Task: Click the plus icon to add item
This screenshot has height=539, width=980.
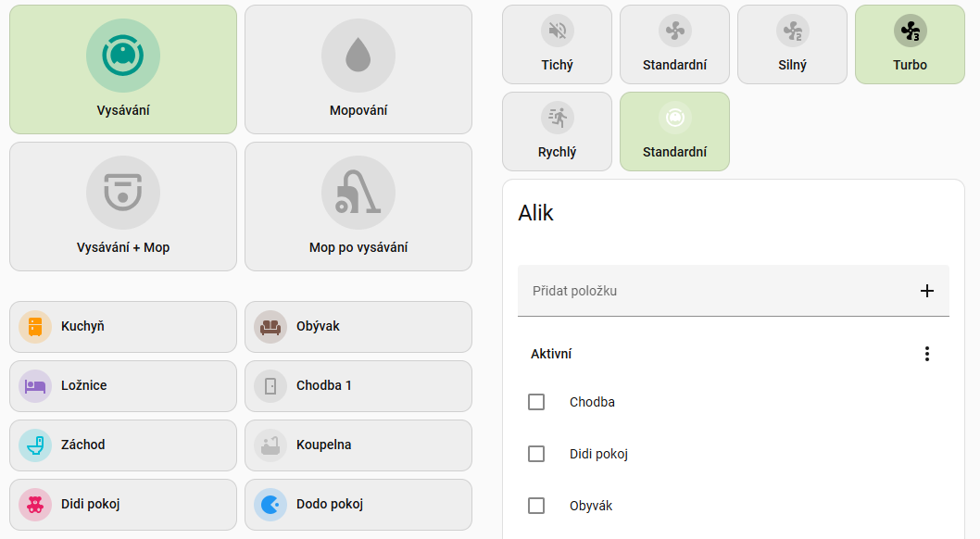Action: (926, 291)
